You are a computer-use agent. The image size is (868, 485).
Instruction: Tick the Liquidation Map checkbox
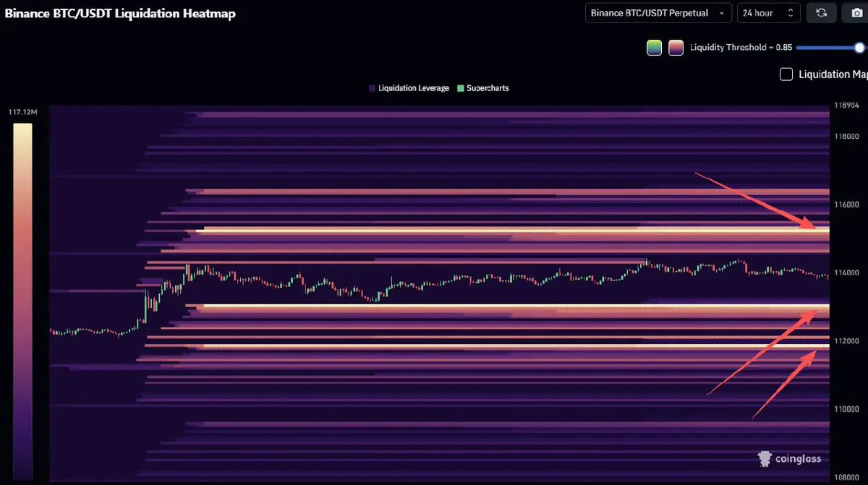coord(786,74)
